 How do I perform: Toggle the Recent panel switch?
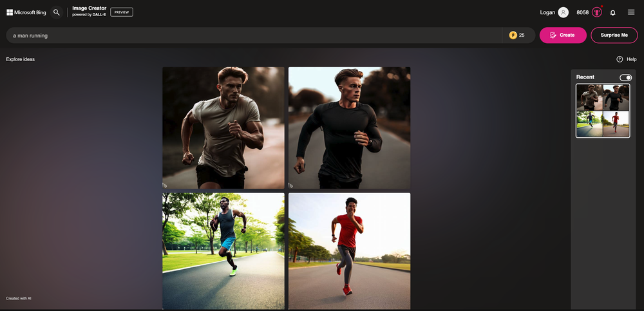[x=625, y=77]
